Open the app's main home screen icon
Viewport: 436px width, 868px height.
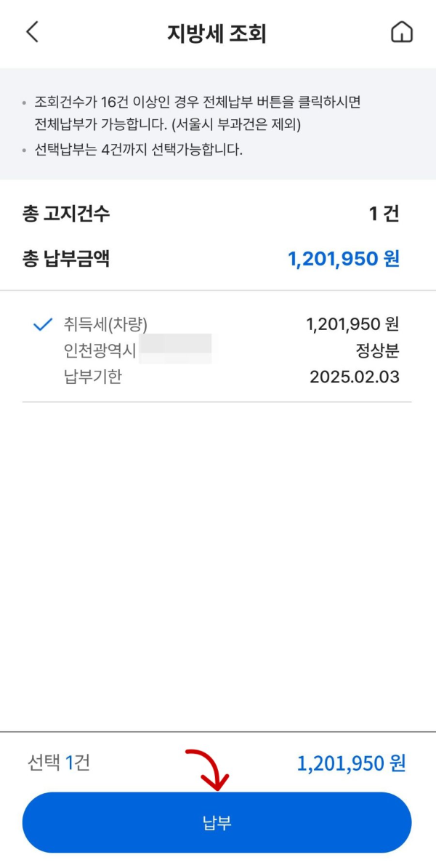coord(401,33)
